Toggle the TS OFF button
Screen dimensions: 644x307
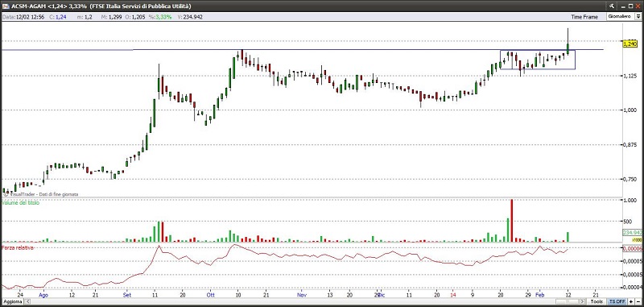tap(617, 301)
